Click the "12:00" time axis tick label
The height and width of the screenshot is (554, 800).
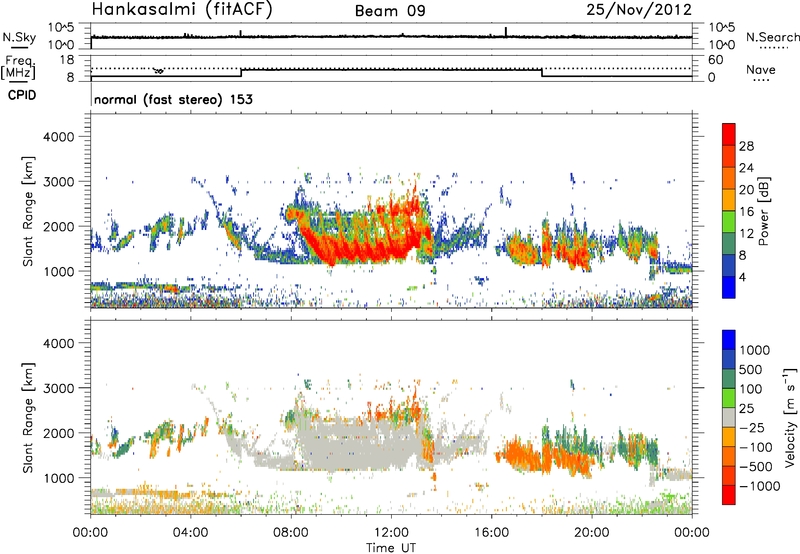click(x=391, y=533)
